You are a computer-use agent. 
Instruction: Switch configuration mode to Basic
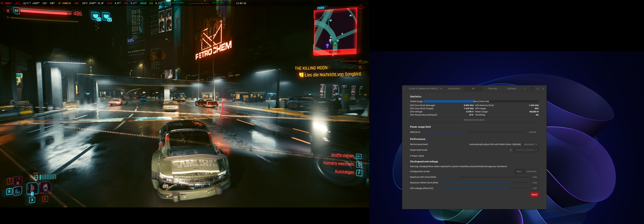pos(519,171)
